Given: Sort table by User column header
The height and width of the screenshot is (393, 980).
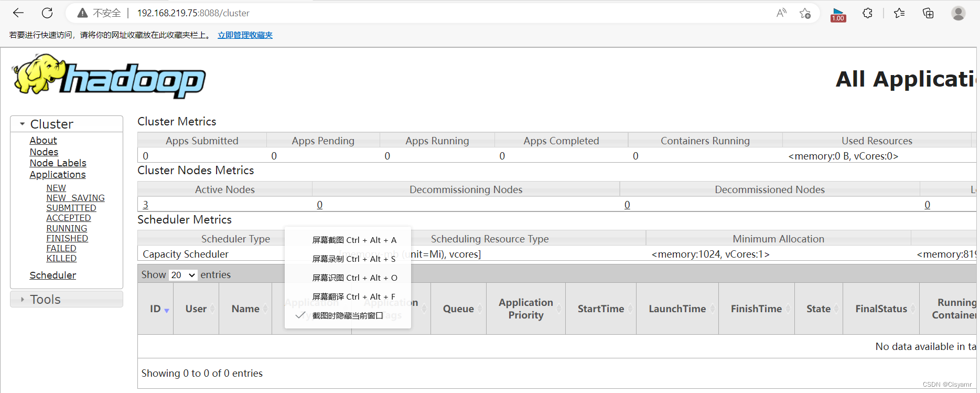Looking at the screenshot, I should coord(196,309).
